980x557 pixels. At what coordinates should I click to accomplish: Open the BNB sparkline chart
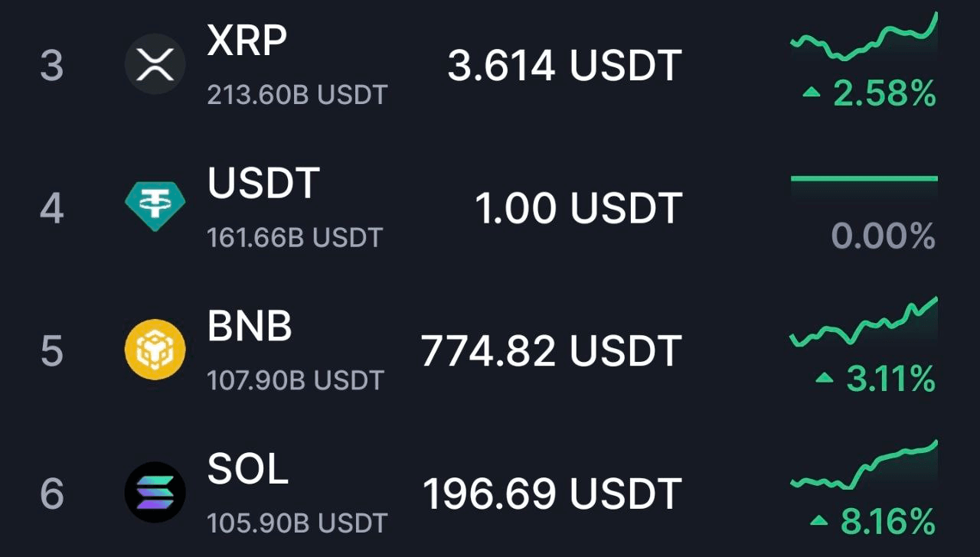point(864,323)
